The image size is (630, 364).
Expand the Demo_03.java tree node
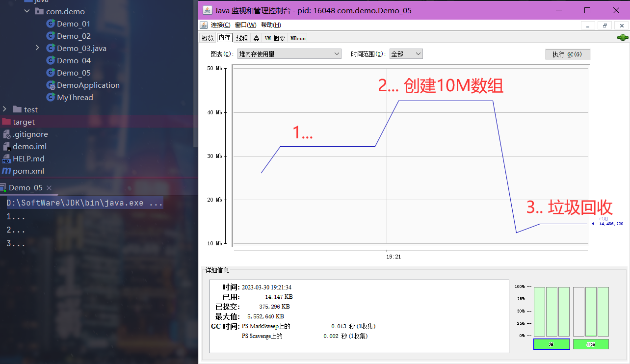(x=37, y=48)
